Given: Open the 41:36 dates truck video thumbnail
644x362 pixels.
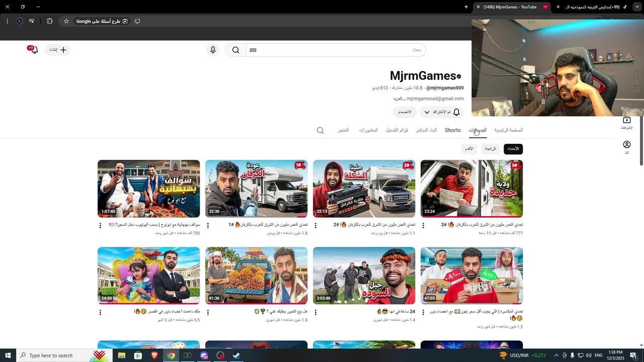Looking at the screenshot, I should pos(256,276).
